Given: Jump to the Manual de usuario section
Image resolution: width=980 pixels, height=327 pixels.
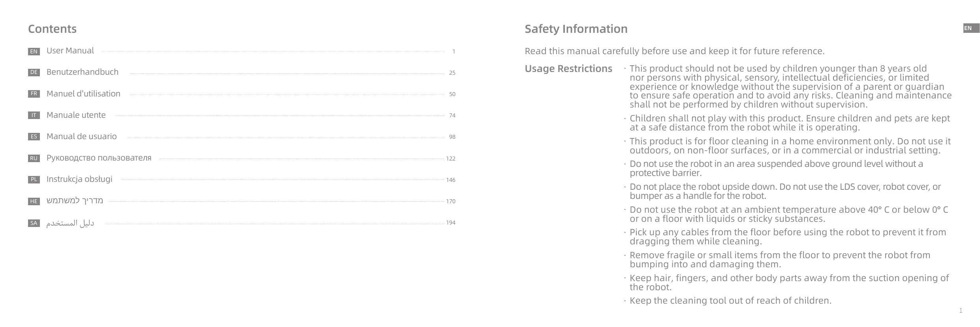Looking at the screenshot, I should point(82,136).
